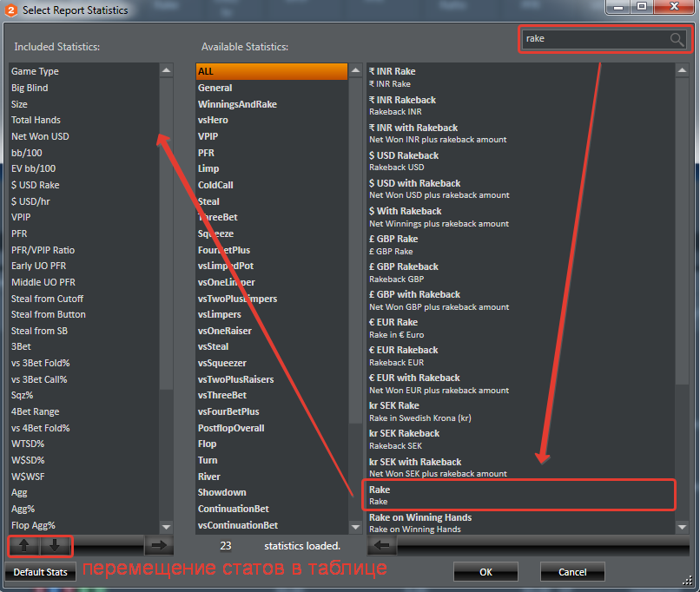Select Net Won USD in included list
The height and width of the screenshot is (592, 700).
point(83,136)
